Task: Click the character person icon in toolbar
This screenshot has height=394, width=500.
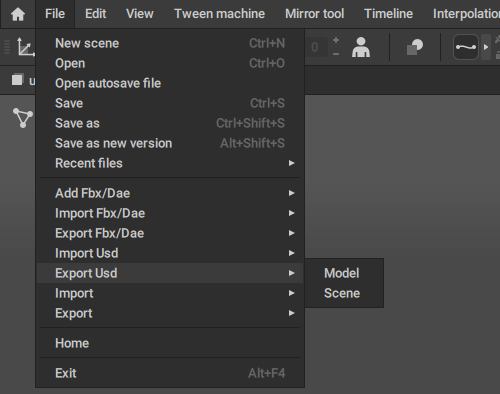Action: pos(361,47)
